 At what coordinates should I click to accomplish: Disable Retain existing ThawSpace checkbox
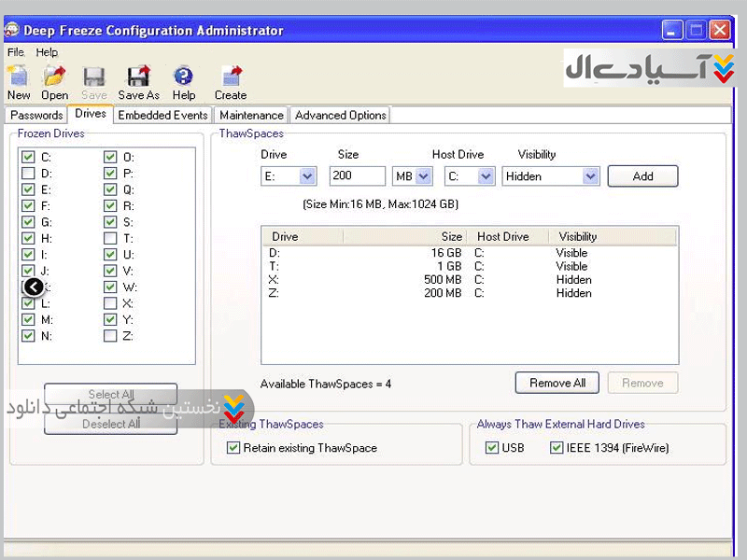click(x=233, y=448)
